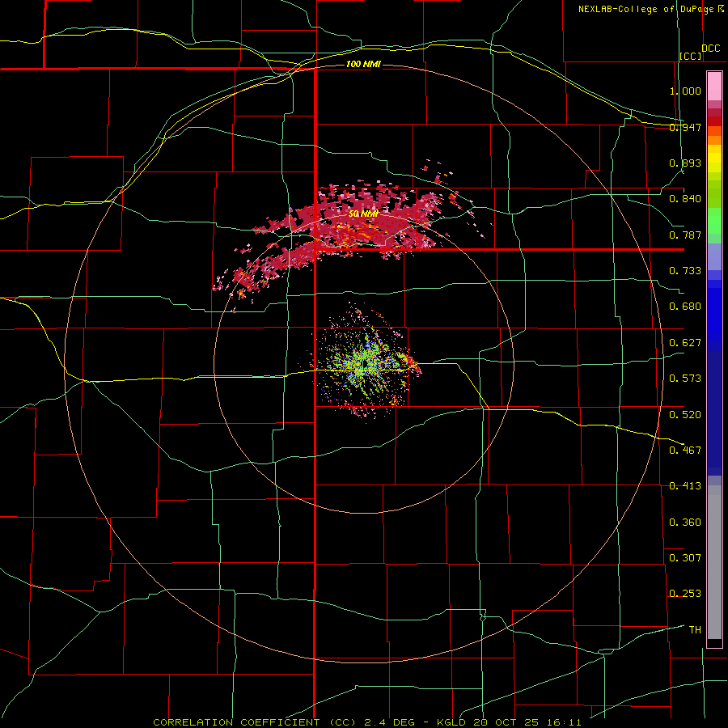
Task: Click the 0.840 value on the CC scale
Action: pos(685,199)
